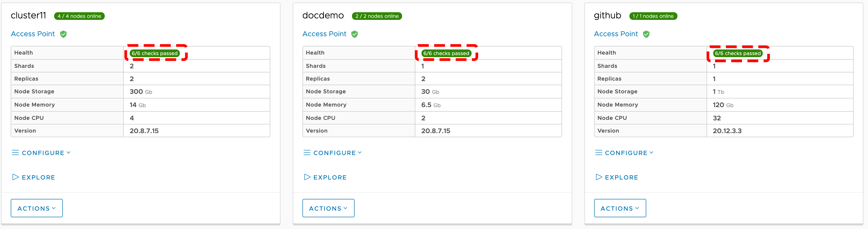Viewport: 868px width, 229px height.
Task: Click the docdemo cluster title
Action: pyautogui.click(x=323, y=16)
